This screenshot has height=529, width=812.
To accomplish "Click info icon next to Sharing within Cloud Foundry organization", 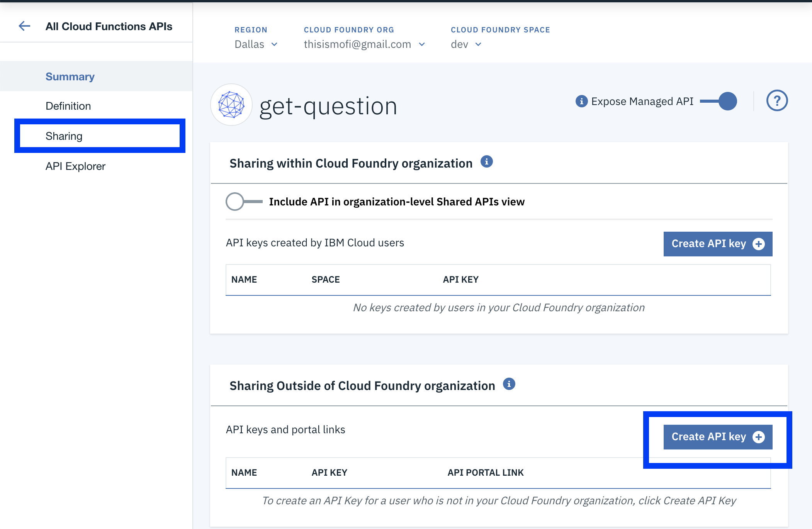I will coord(487,161).
